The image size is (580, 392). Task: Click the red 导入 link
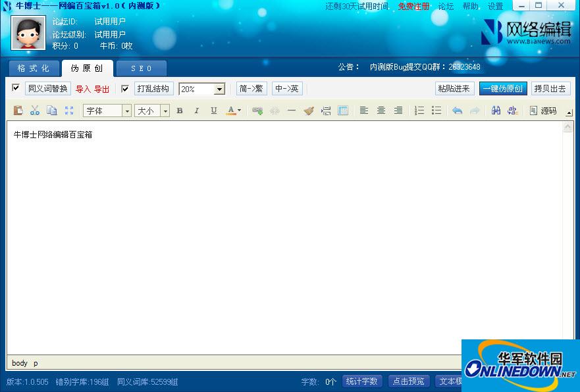click(x=83, y=89)
